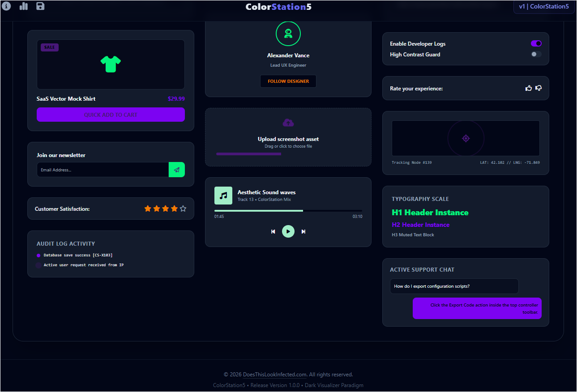The image size is (577, 392).
Task: Click the LAT: 42.102 // LNG coordinates
Action: coord(510,162)
